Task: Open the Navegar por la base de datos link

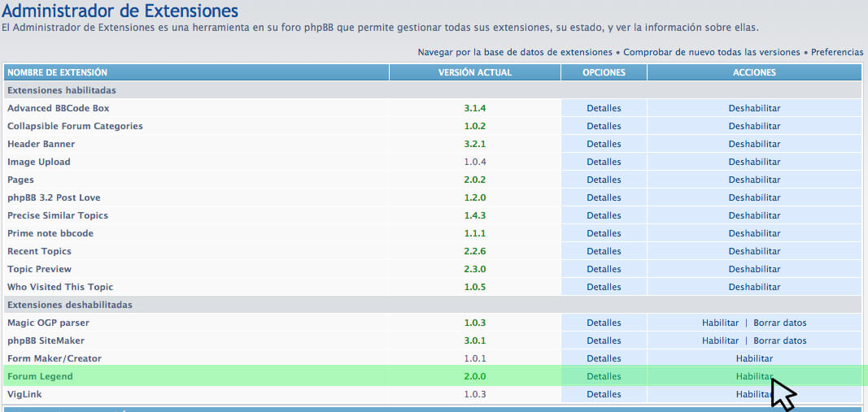Action: coord(515,52)
